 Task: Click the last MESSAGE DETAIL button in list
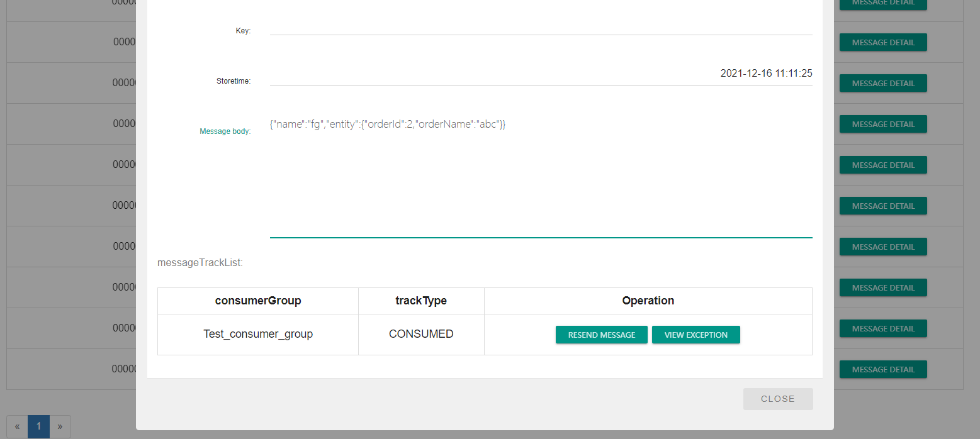coord(882,369)
